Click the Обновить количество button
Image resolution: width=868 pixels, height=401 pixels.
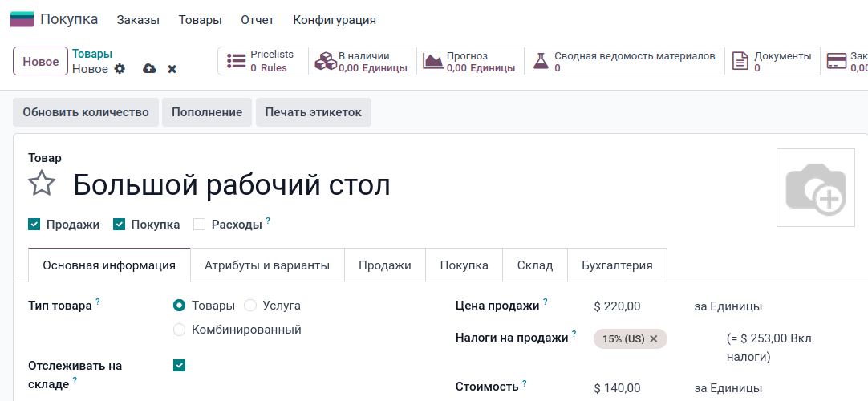coord(86,112)
